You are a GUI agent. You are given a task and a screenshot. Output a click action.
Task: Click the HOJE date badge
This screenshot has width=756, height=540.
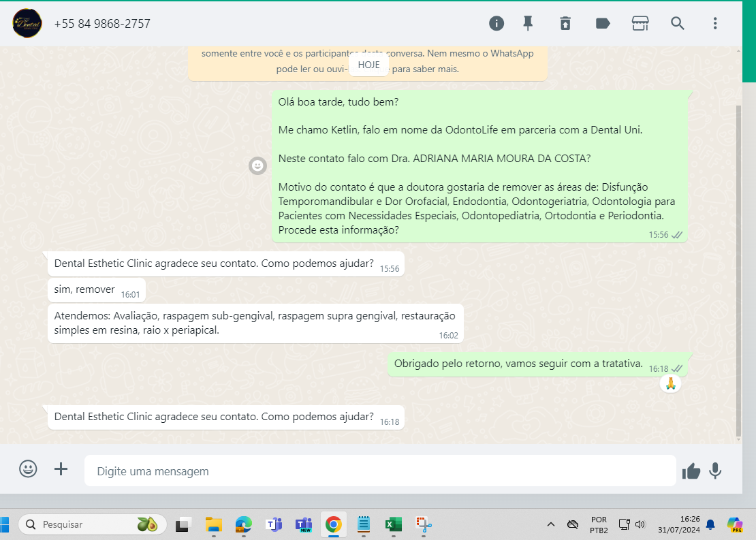tap(369, 65)
